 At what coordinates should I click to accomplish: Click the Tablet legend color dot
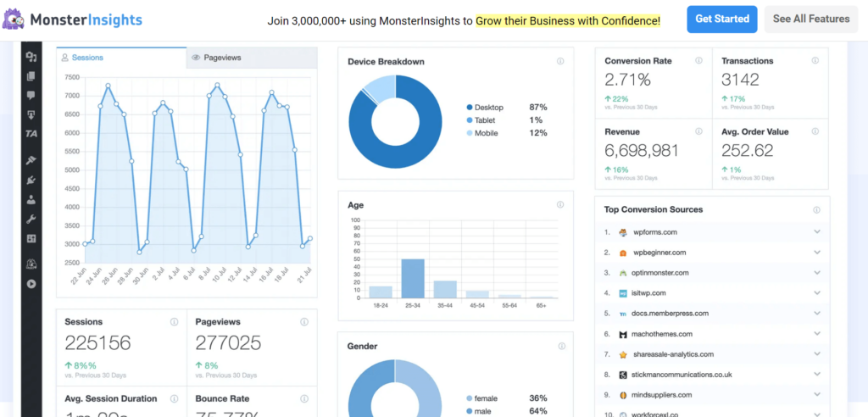click(x=470, y=120)
